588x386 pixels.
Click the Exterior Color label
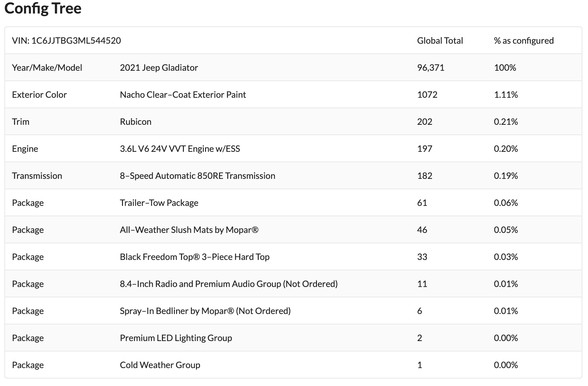point(39,95)
